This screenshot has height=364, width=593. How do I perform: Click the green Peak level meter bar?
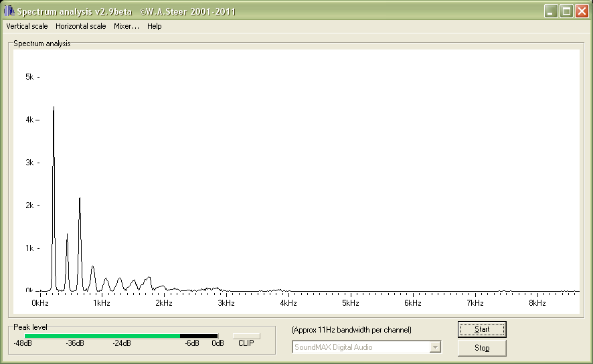[102, 336]
